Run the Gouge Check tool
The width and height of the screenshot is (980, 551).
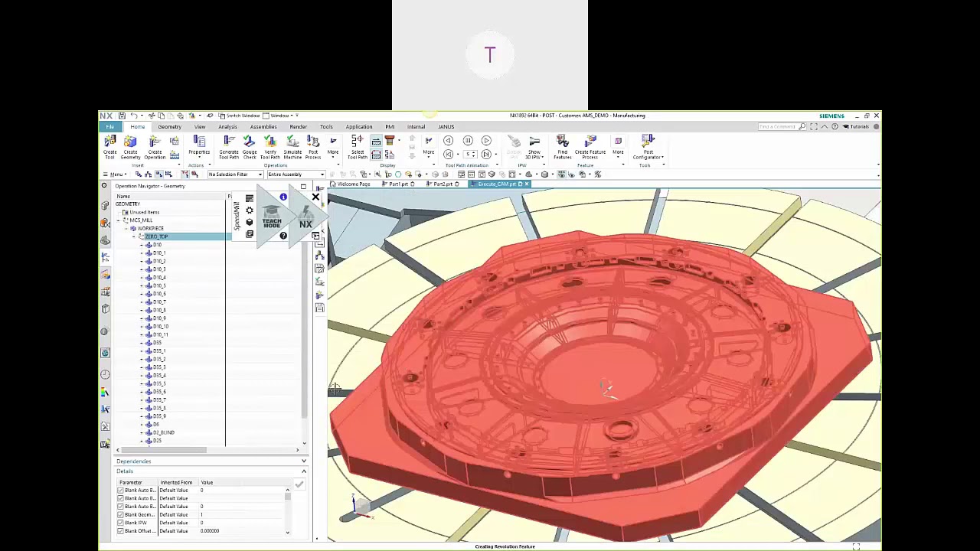pyautogui.click(x=250, y=147)
